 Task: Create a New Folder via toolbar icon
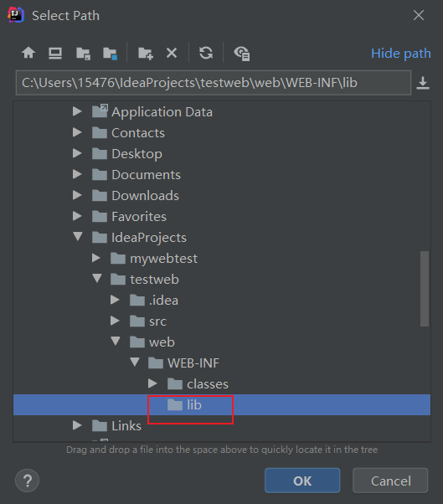pyautogui.click(x=146, y=54)
